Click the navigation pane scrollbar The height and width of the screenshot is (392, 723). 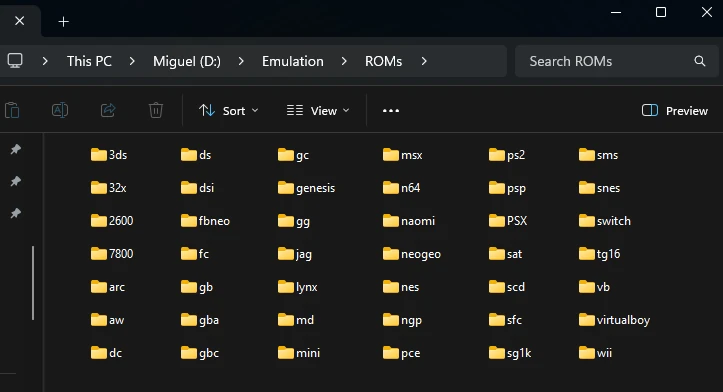tap(33, 283)
